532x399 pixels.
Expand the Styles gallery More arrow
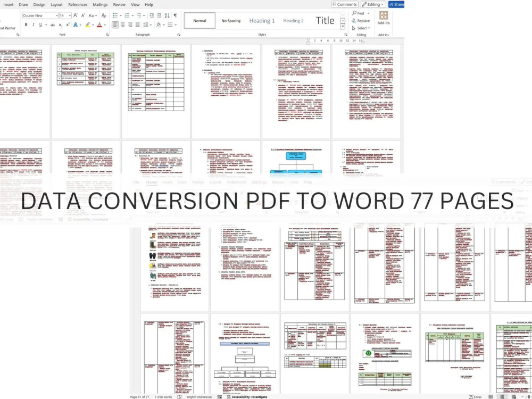pos(343,27)
